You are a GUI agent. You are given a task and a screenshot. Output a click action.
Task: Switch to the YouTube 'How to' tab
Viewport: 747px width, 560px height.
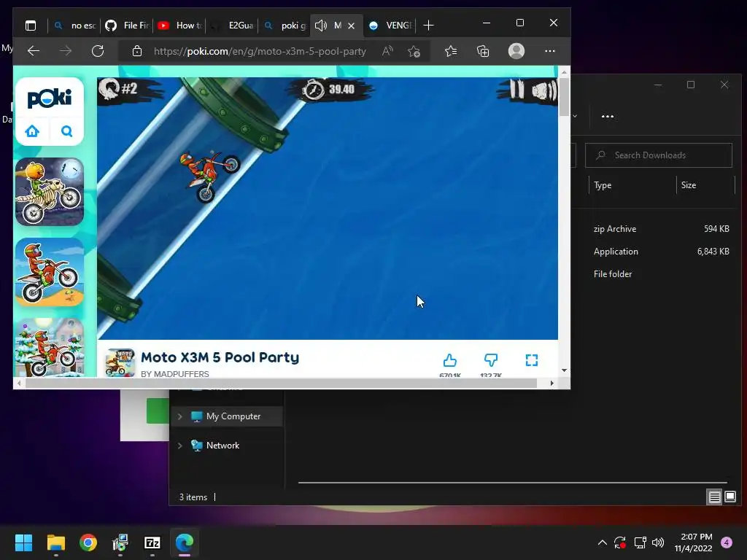[179, 26]
